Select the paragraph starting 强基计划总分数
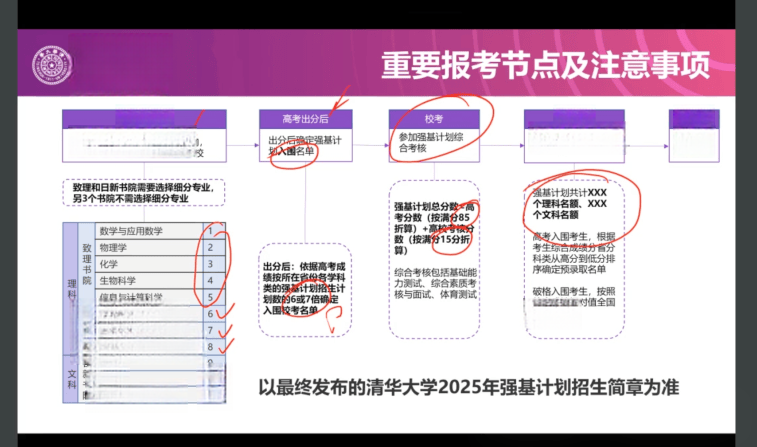This screenshot has width=757, height=447. coord(434,228)
